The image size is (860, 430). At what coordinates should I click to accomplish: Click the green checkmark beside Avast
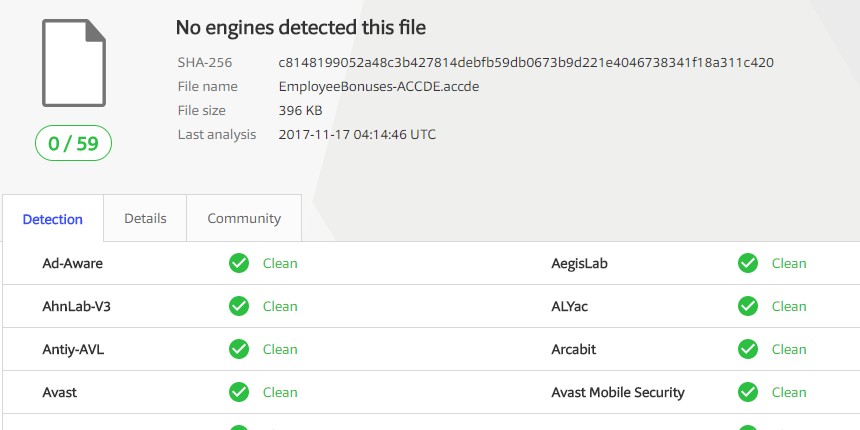point(239,392)
